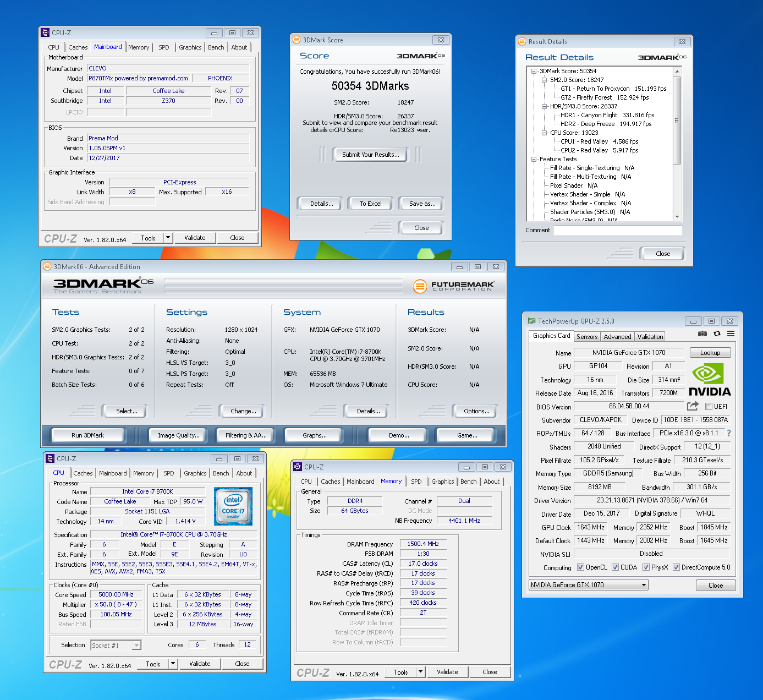The height and width of the screenshot is (700, 763).
Task: Click the Demo button in 3DMark06
Action: [x=399, y=435]
